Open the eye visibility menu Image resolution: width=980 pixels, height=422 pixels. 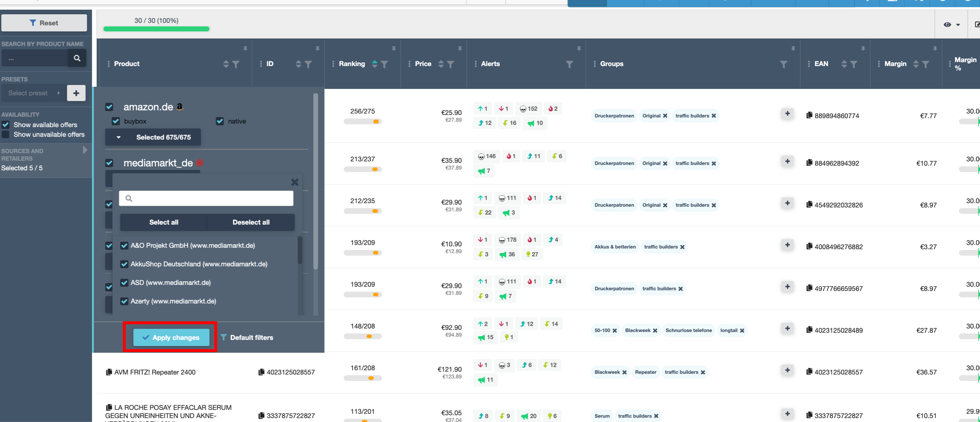pyautogui.click(x=951, y=25)
